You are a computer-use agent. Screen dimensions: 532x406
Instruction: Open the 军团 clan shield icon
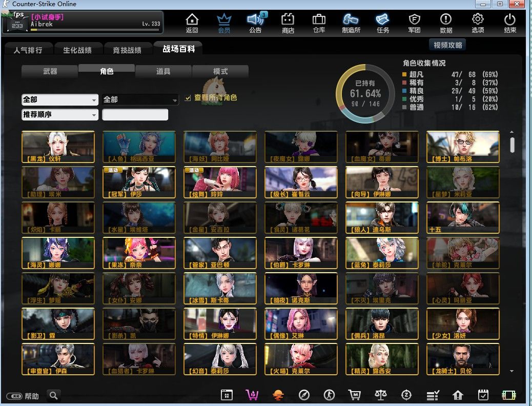414,23
